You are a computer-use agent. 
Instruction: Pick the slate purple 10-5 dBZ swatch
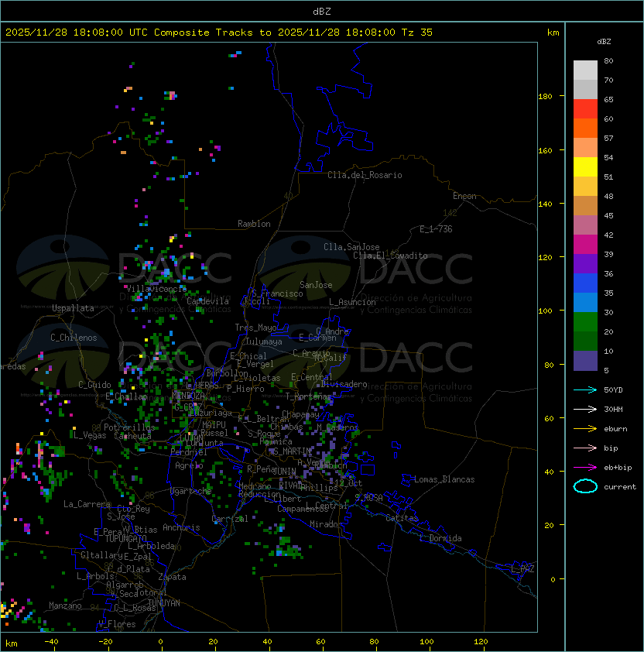coord(585,361)
